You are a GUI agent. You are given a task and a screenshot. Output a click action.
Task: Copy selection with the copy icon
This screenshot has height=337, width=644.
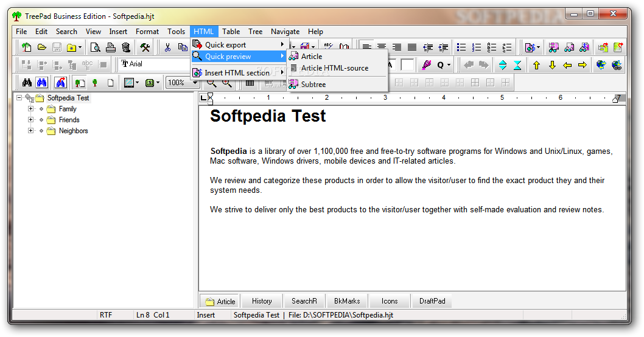[183, 47]
